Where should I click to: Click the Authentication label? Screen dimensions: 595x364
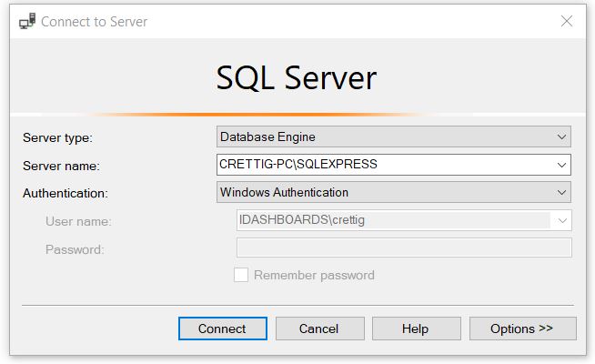[66, 193]
